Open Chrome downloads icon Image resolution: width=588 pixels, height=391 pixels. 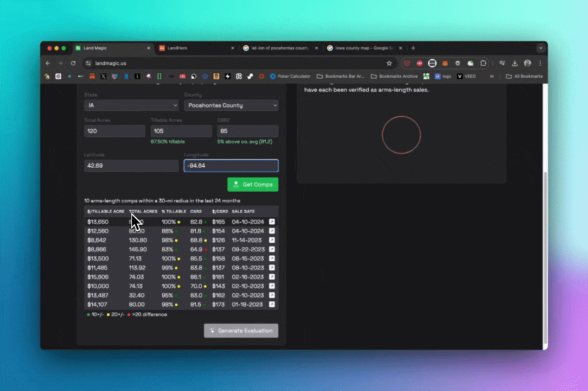pyautogui.click(x=515, y=63)
